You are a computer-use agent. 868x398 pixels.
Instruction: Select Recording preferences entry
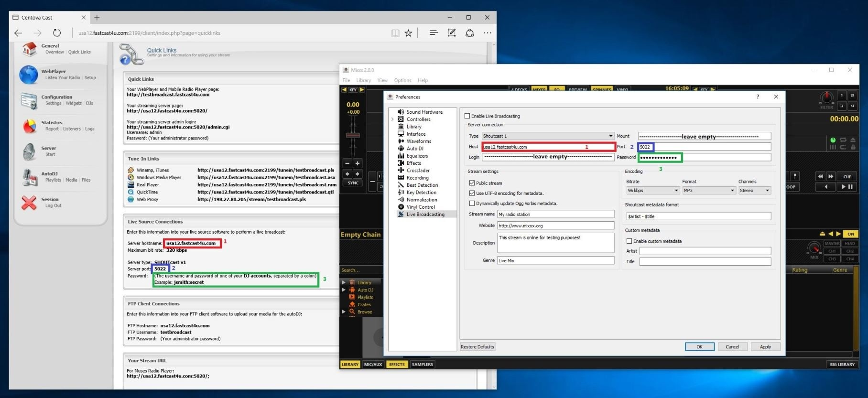point(418,178)
